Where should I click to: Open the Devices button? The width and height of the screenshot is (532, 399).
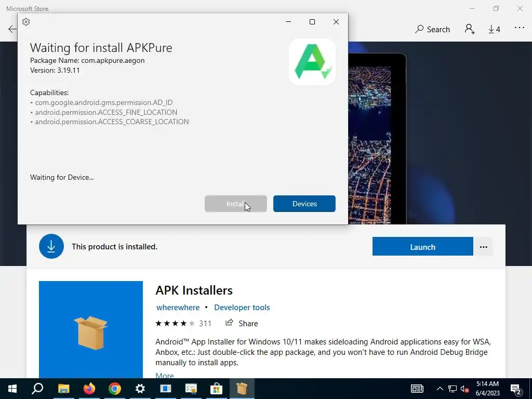(x=304, y=204)
